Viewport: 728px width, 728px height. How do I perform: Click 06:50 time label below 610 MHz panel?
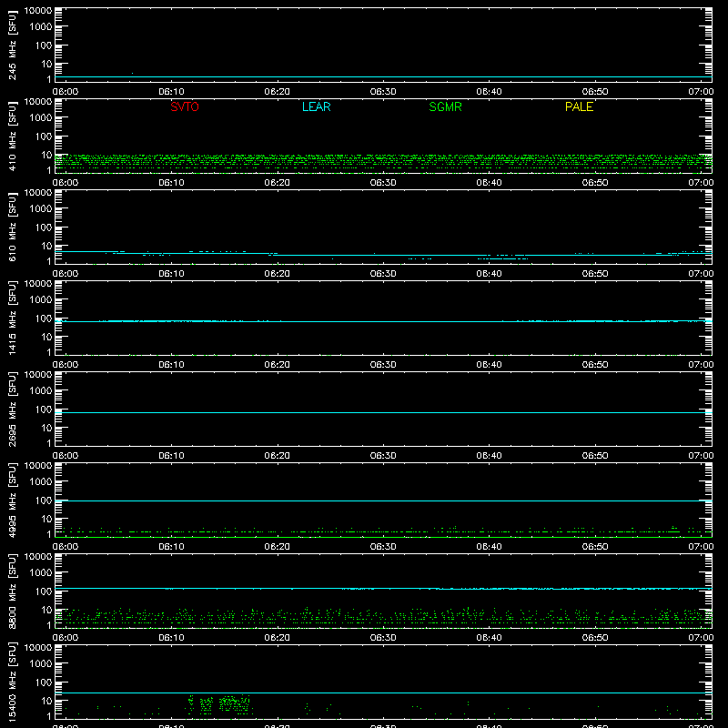(595, 274)
